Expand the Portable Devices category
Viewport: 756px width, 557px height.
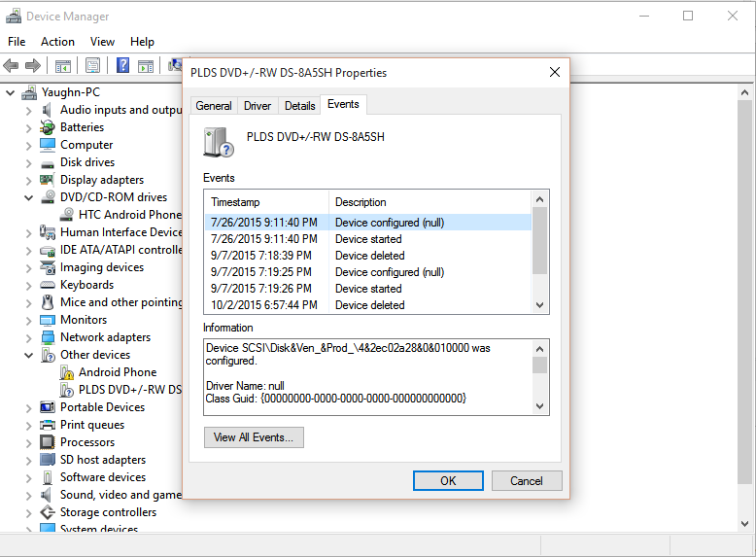coord(28,408)
